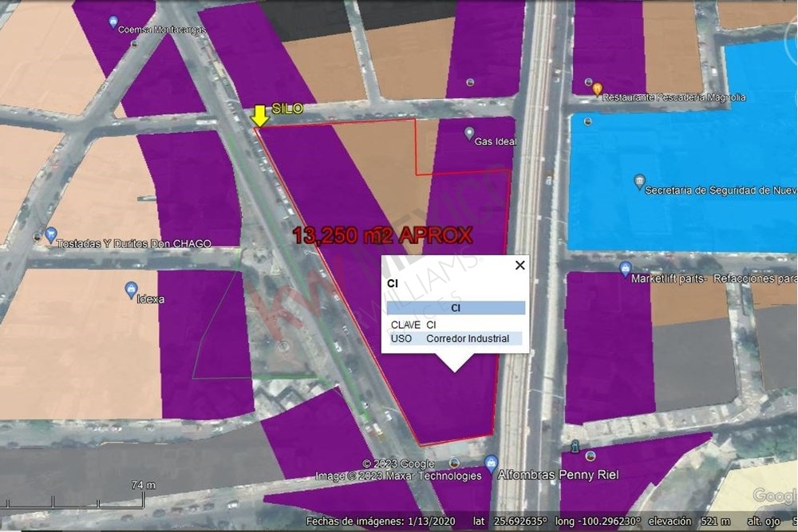This screenshot has height=532, width=798.
Task: Click the Marketlift parts store pin
Action: [x=625, y=269]
